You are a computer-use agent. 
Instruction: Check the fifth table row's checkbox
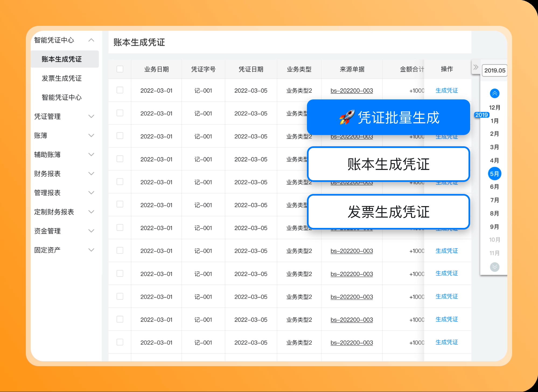120,182
